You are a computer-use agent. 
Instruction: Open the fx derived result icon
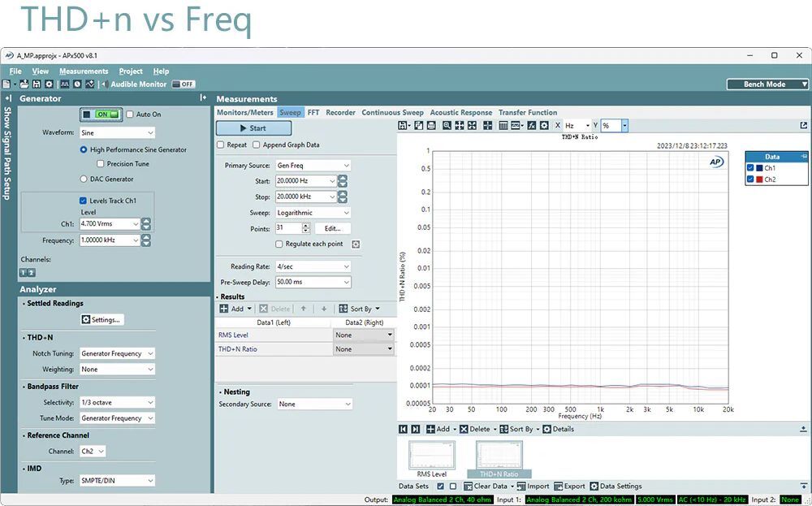point(531,125)
